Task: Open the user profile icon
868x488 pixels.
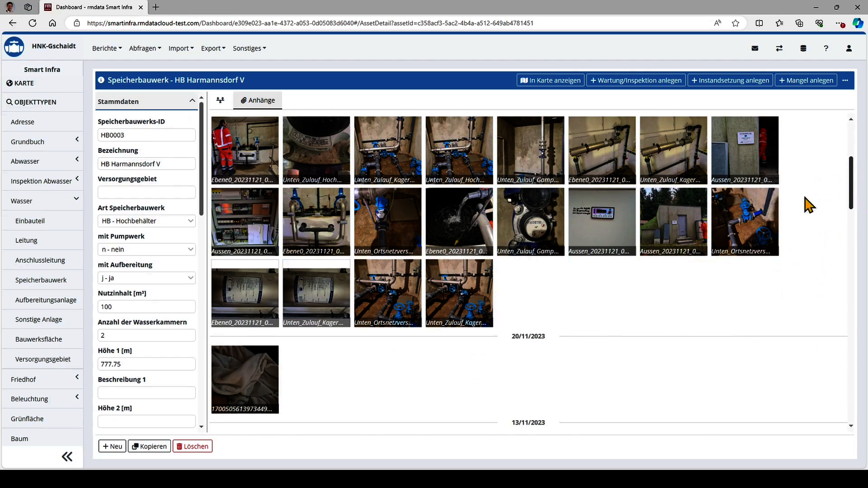Action: tap(848, 48)
